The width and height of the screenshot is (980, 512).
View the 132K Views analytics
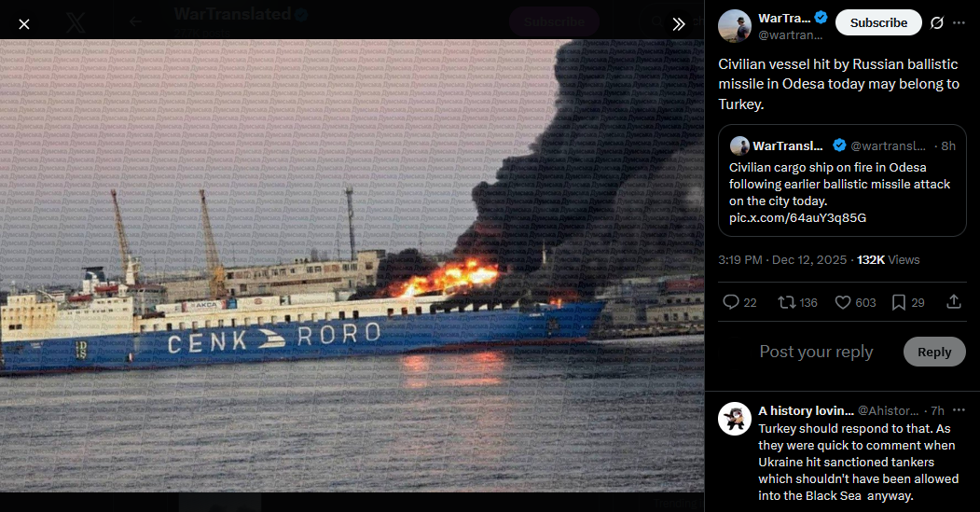[888, 259]
